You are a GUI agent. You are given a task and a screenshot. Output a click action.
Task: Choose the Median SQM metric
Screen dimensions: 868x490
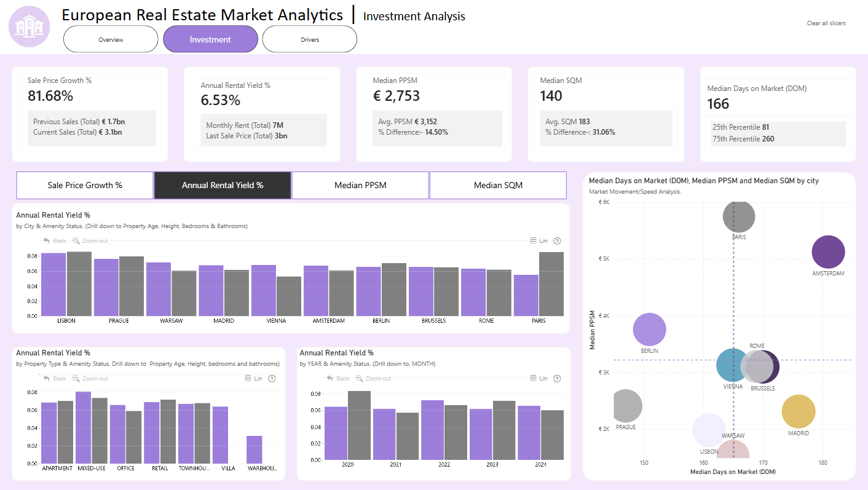(x=498, y=185)
